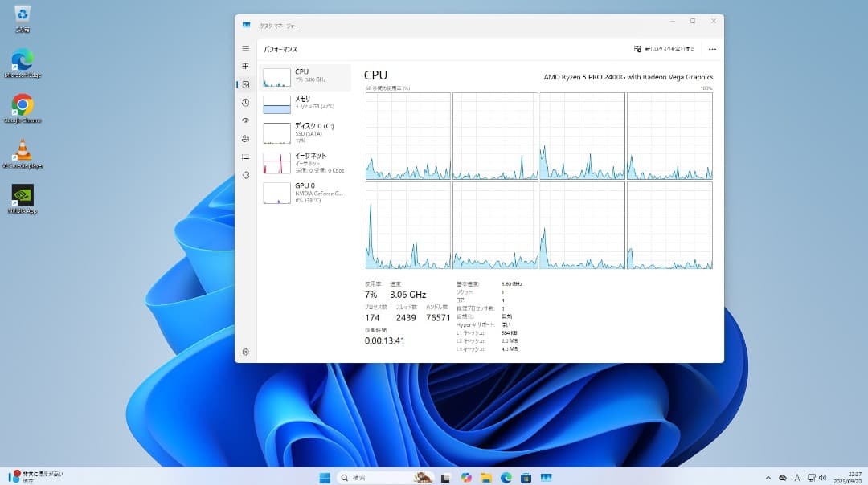
Task: Open Task Manager settings via the gear icon
Action: point(246,352)
